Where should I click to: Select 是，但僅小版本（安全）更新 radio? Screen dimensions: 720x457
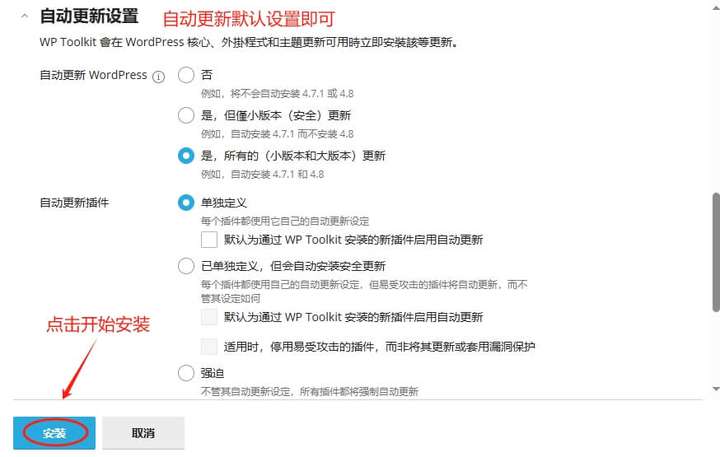click(x=186, y=115)
